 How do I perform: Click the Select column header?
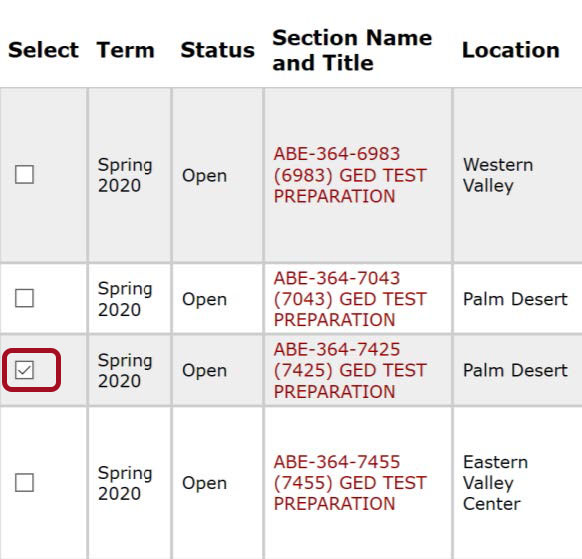43,50
